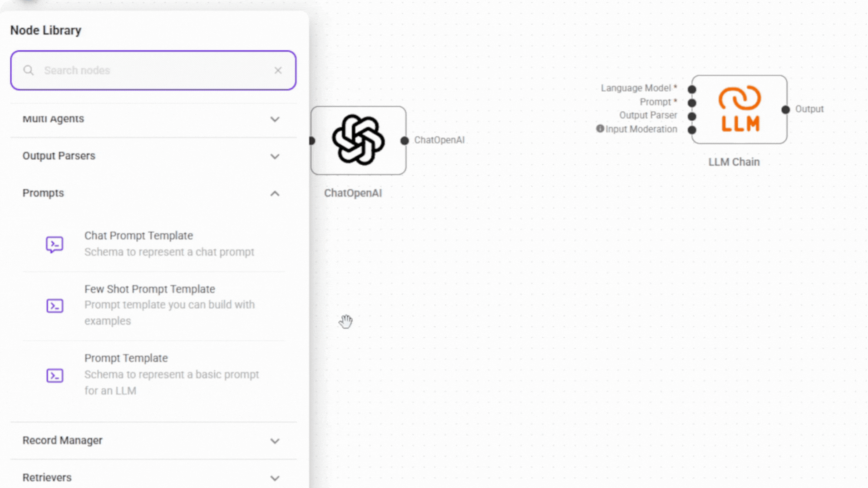Select the LLM Chain node icon
Image resolution: width=868 pixels, height=488 pixels.
tap(740, 109)
